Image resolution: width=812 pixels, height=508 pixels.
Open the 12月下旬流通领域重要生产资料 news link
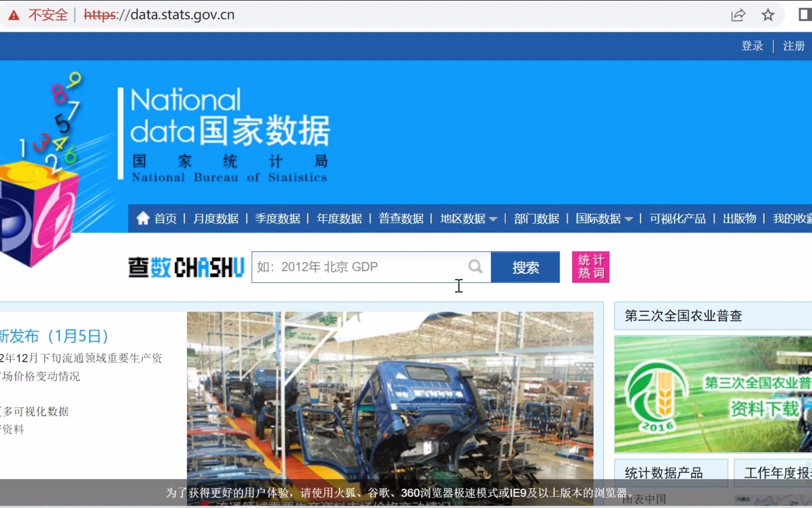pyautogui.click(x=81, y=367)
